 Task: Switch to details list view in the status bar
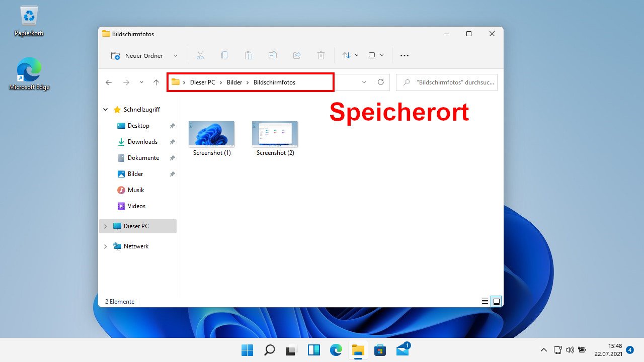coord(485,301)
